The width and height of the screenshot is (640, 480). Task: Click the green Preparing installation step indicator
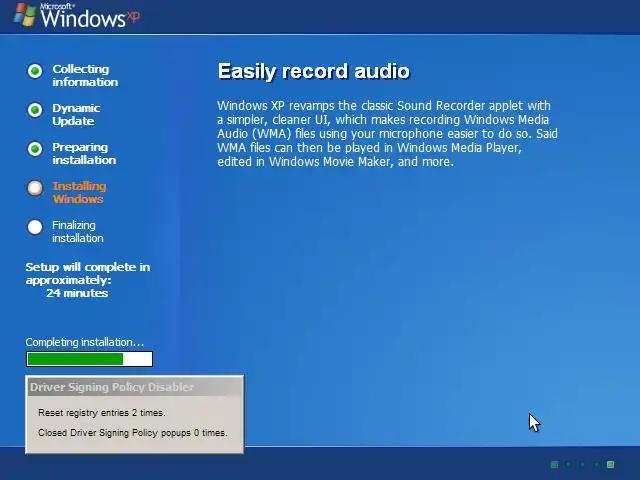click(x=35, y=149)
